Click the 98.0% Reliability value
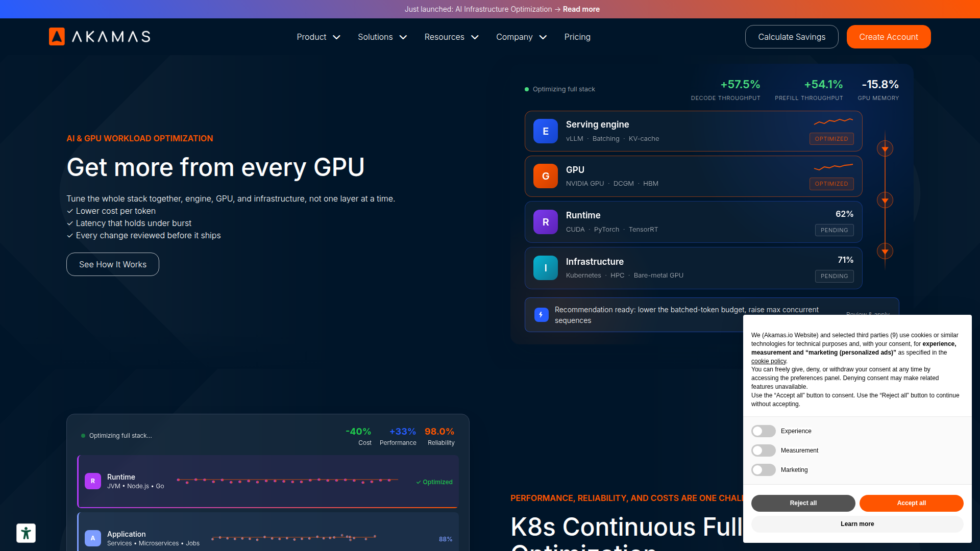 439,432
